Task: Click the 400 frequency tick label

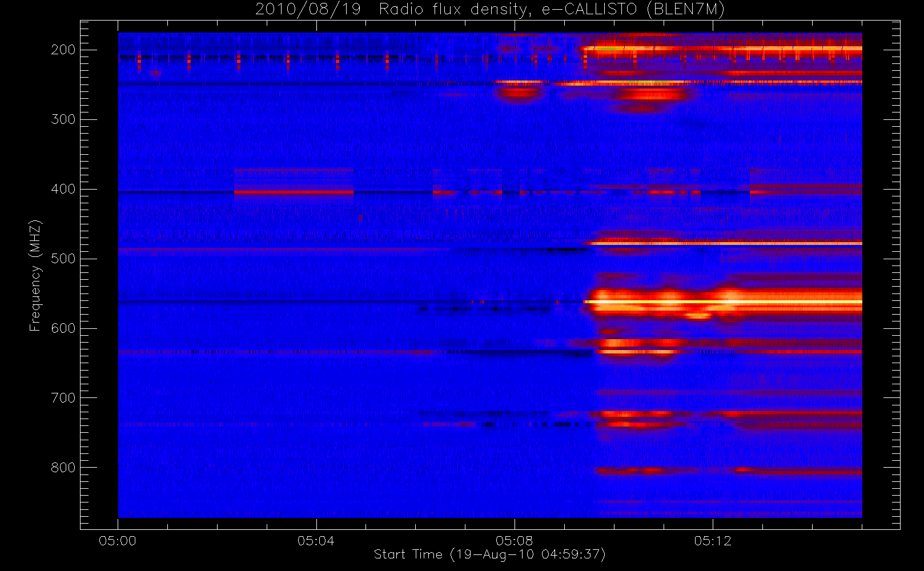Action: click(x=63, y=189)
